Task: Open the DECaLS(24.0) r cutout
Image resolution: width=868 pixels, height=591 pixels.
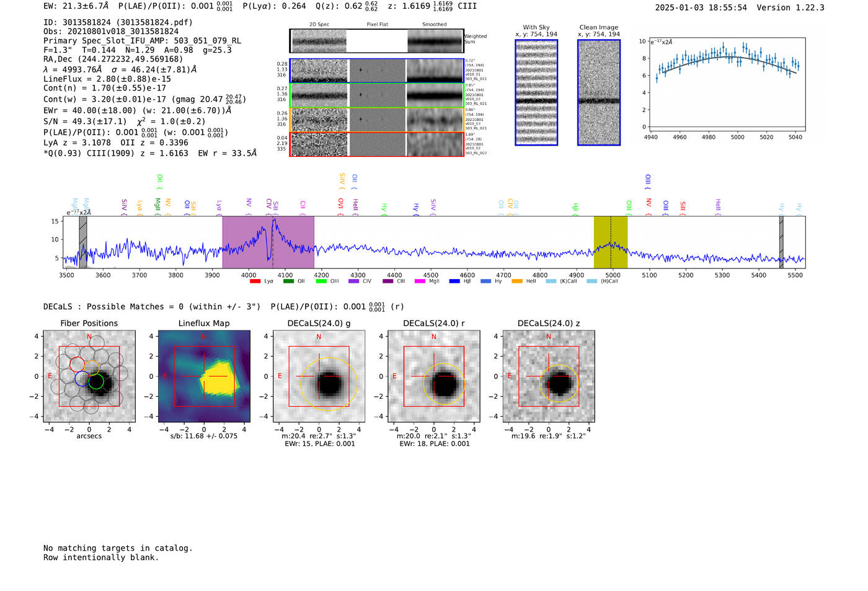Action: (433, 376)
